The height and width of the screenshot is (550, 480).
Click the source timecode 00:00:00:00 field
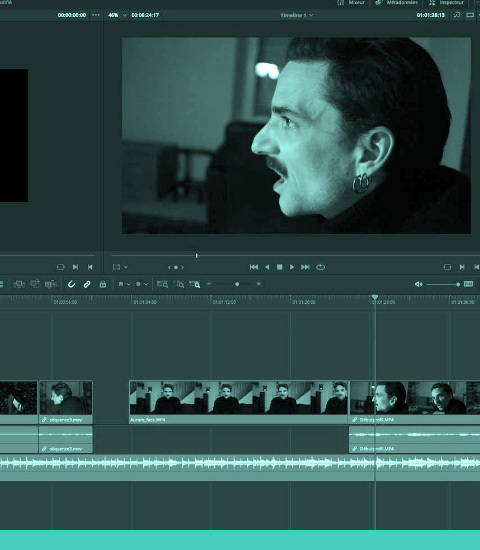coord(72,15)
